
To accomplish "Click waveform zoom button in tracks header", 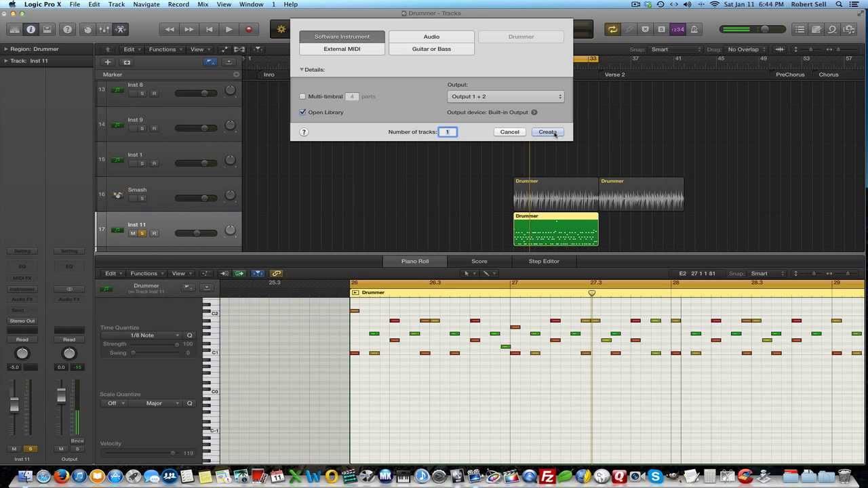I will click(x=780, y=49).
